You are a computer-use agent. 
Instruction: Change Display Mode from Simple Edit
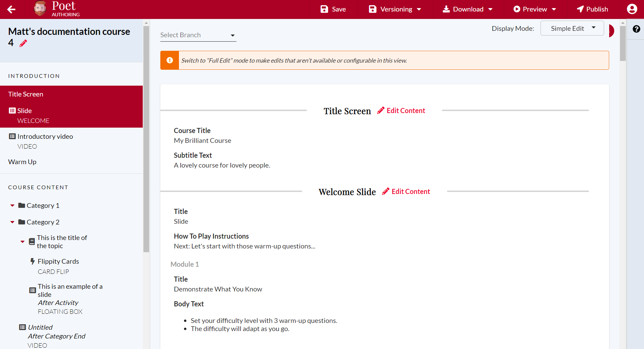click(572, 28)
